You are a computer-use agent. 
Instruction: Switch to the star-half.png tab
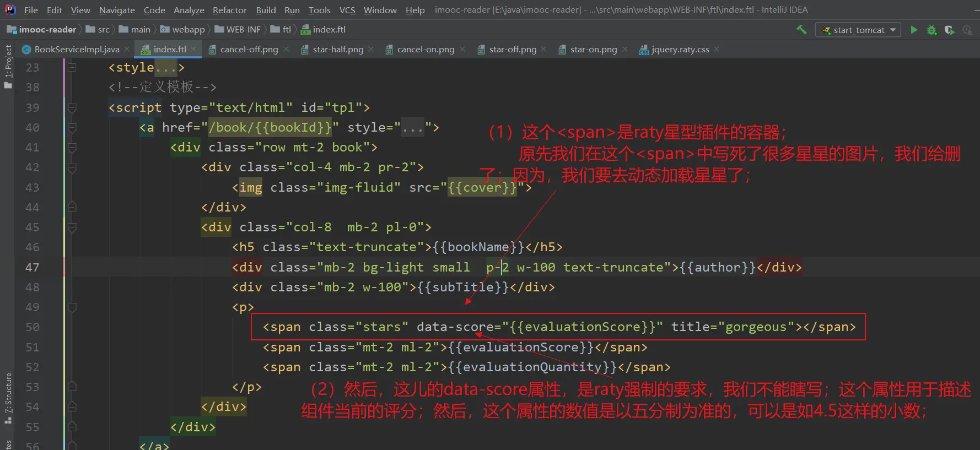point(338,50)
